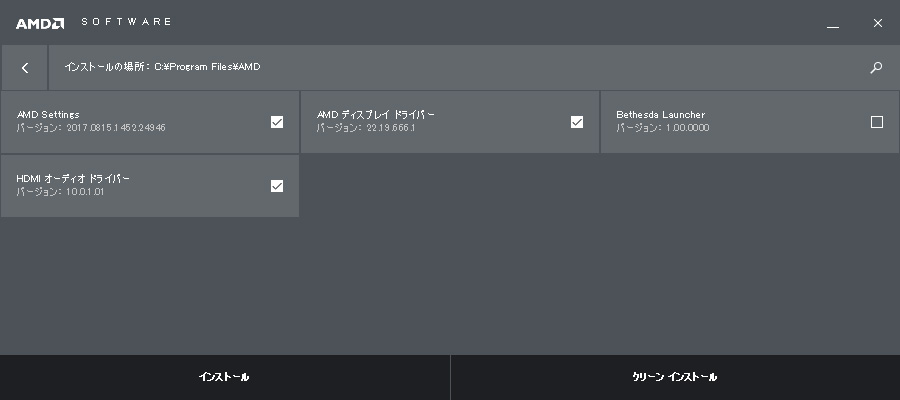
Task: Close the AMD Software installer window
Action: 877,22
